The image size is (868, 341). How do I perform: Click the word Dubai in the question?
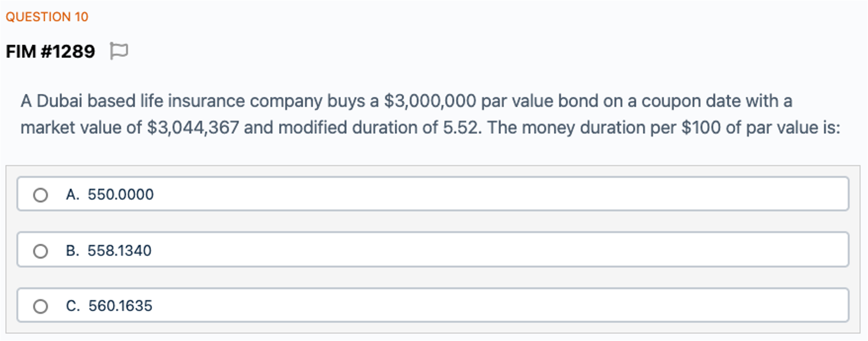coord(59,101)
